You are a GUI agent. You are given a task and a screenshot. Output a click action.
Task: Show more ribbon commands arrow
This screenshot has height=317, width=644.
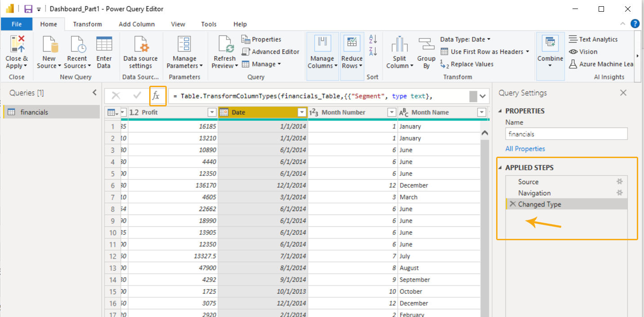(637, 56)
